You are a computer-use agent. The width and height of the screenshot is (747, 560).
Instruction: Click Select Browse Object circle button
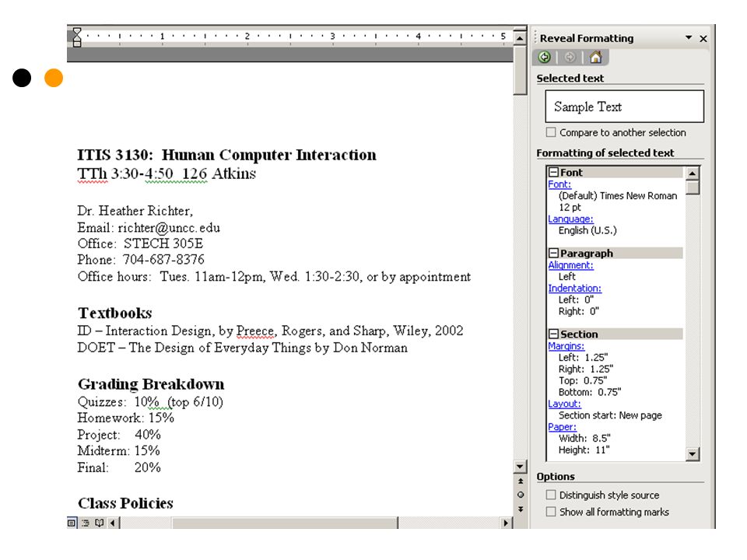[521, 495]
